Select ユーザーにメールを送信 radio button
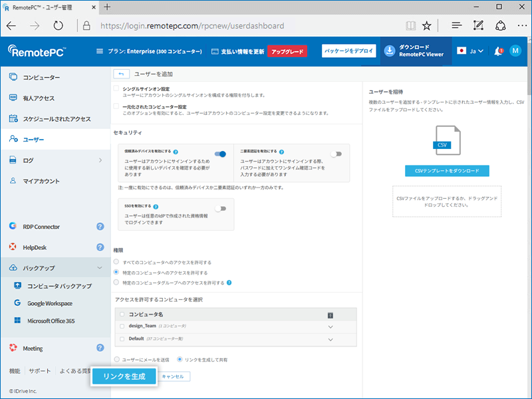 pyautogui.click(x=117, y=359)
